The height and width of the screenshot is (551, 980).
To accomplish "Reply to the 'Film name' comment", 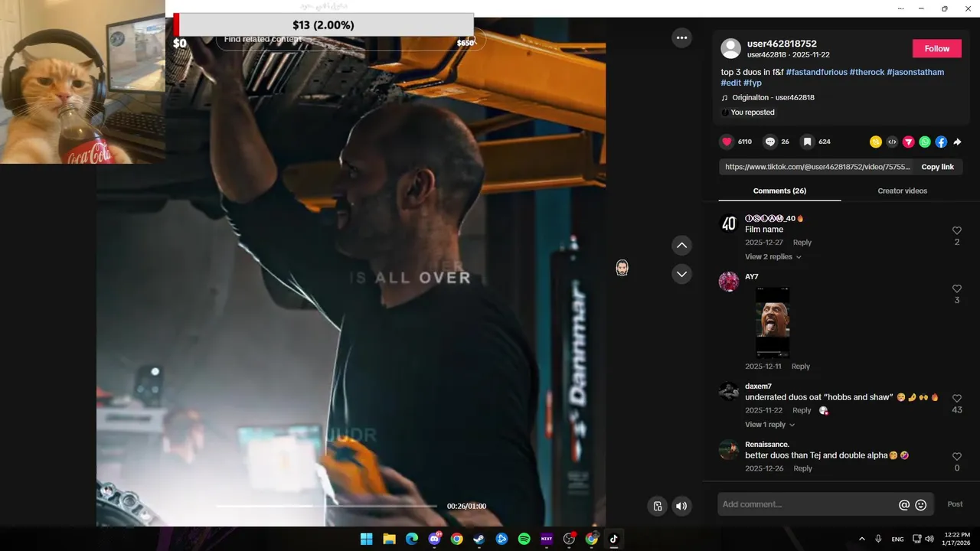I will tap(802, 243).
